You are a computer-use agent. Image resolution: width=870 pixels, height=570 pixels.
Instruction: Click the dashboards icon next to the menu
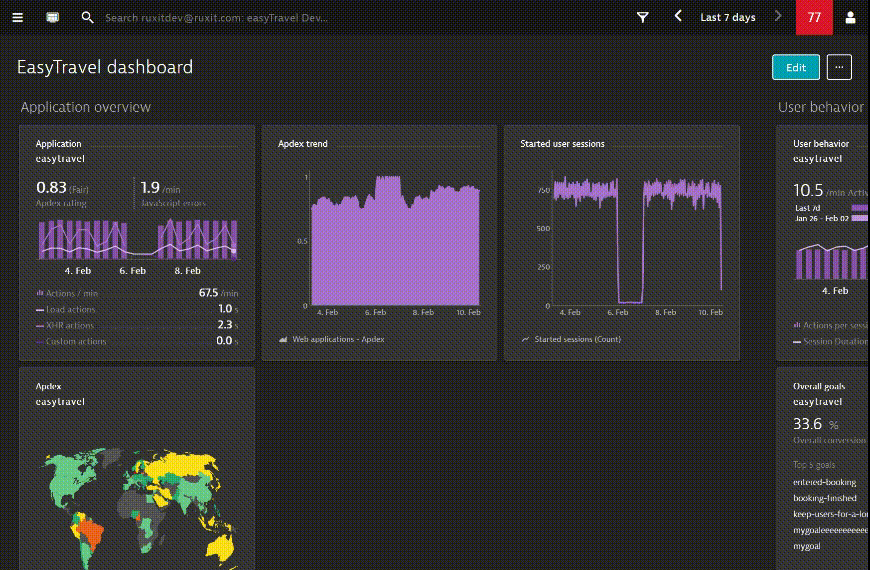[52, 17]
